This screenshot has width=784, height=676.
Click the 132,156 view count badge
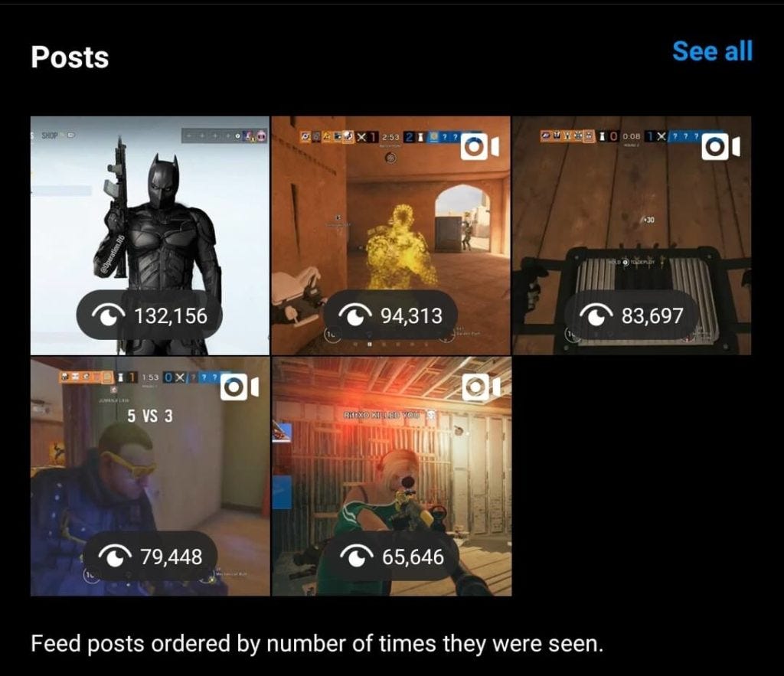pyautogui.click(x=149, y=315)
